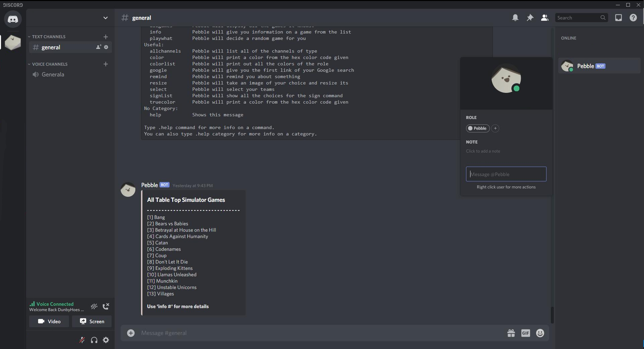
Task: Show pinned messages
Action: (530, 18)
